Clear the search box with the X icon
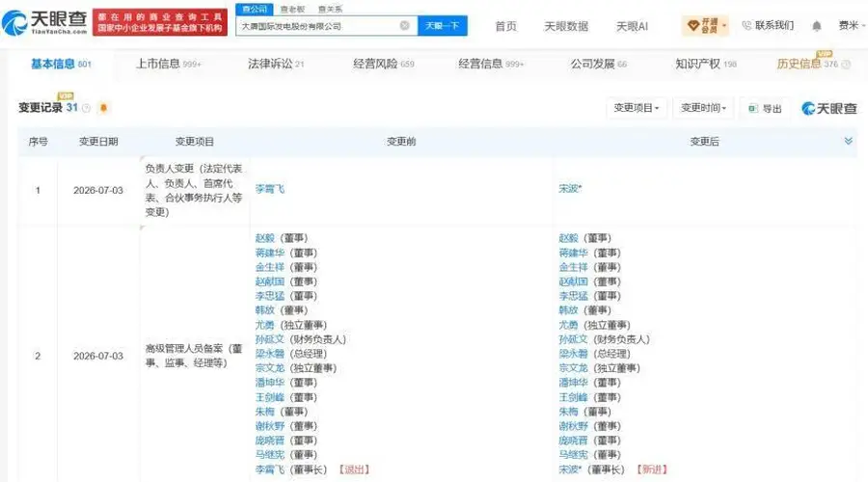This screenshot has width=868, height=482. [x=405, y=25]
